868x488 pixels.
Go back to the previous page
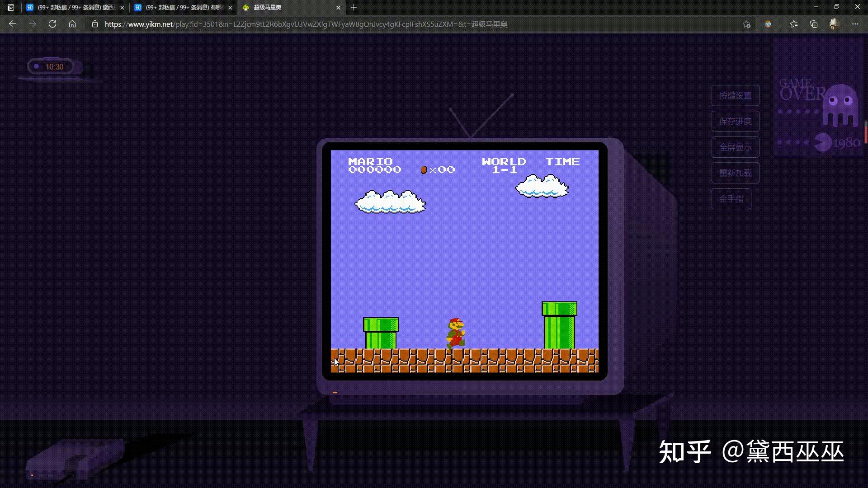tap(13, 24)
